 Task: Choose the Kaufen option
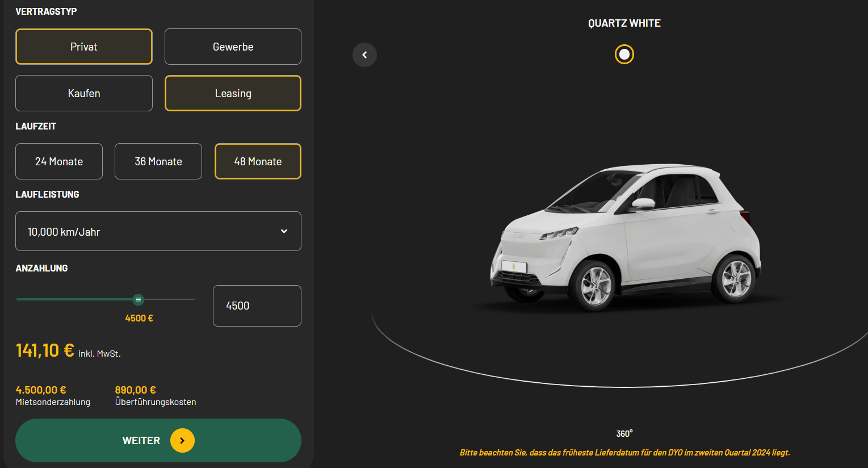point(84,93)
